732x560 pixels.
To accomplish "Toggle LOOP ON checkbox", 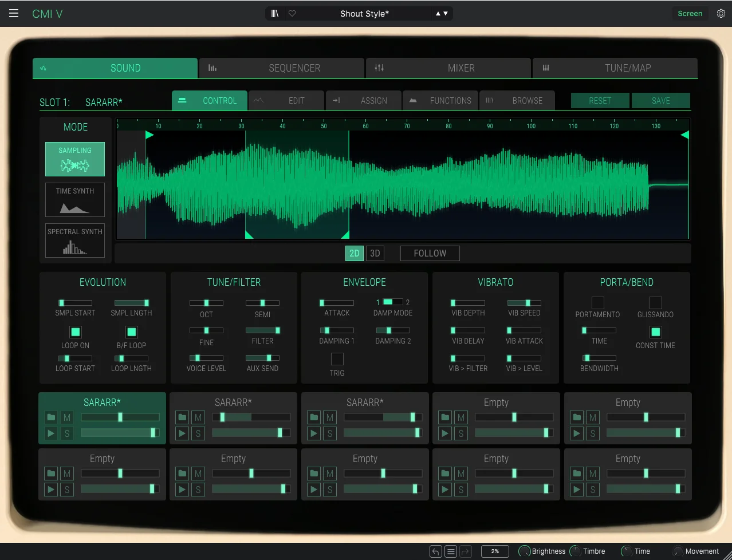I will (75, 332).
